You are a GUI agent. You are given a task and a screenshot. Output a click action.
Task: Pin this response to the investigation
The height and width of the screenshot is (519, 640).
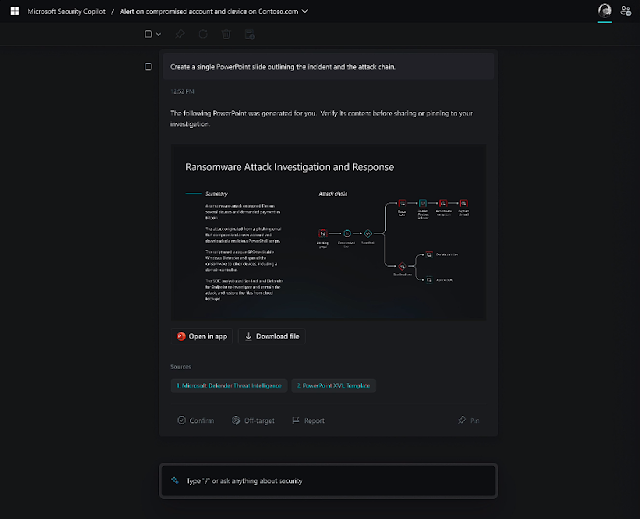[x=468, y=421]
